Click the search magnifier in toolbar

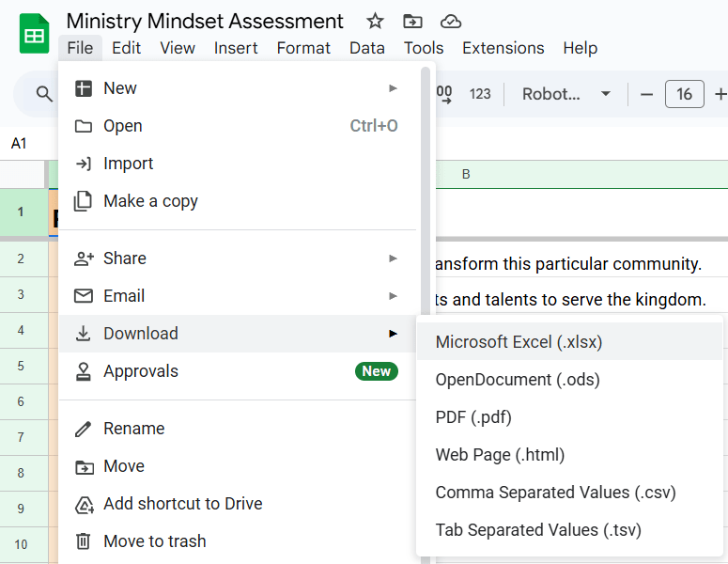44,94
